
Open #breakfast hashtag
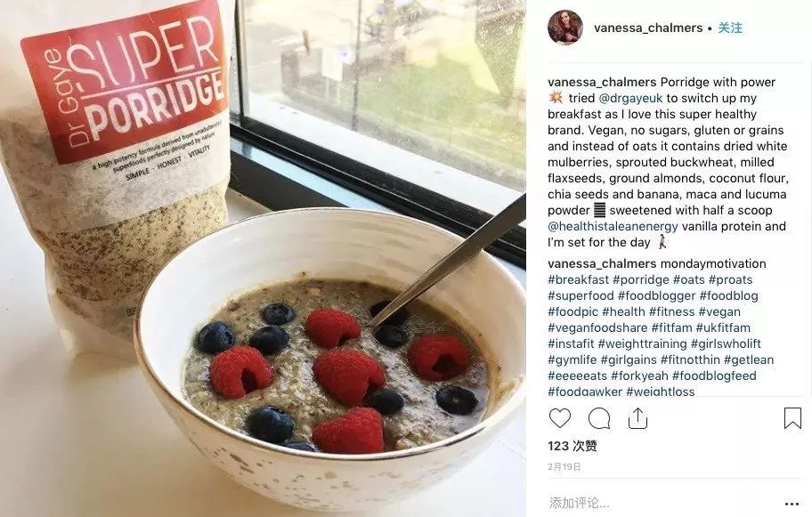pos(579,280)
